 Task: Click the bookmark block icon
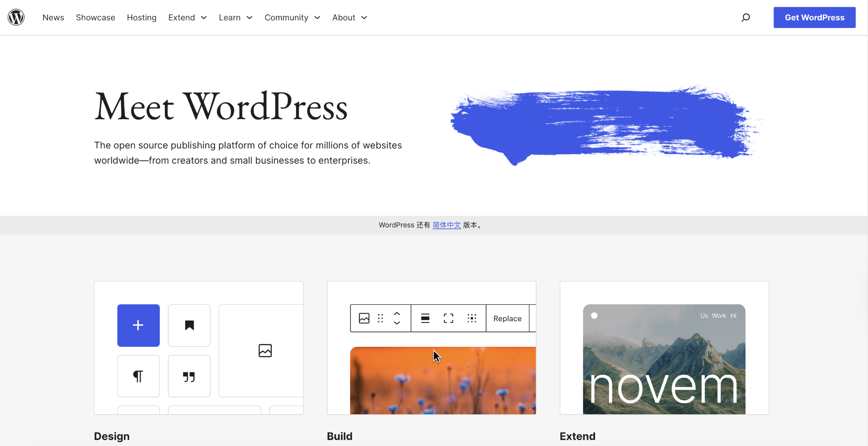[x=189, y=325]
